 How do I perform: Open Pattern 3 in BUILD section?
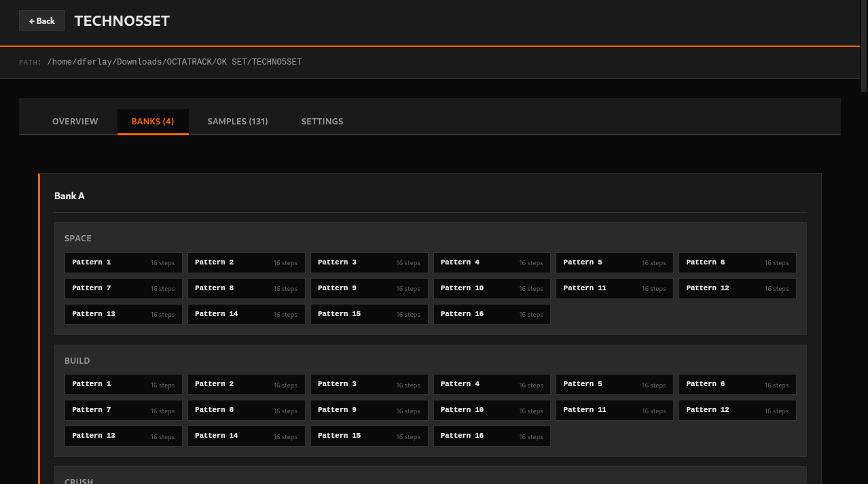(369, 385)
